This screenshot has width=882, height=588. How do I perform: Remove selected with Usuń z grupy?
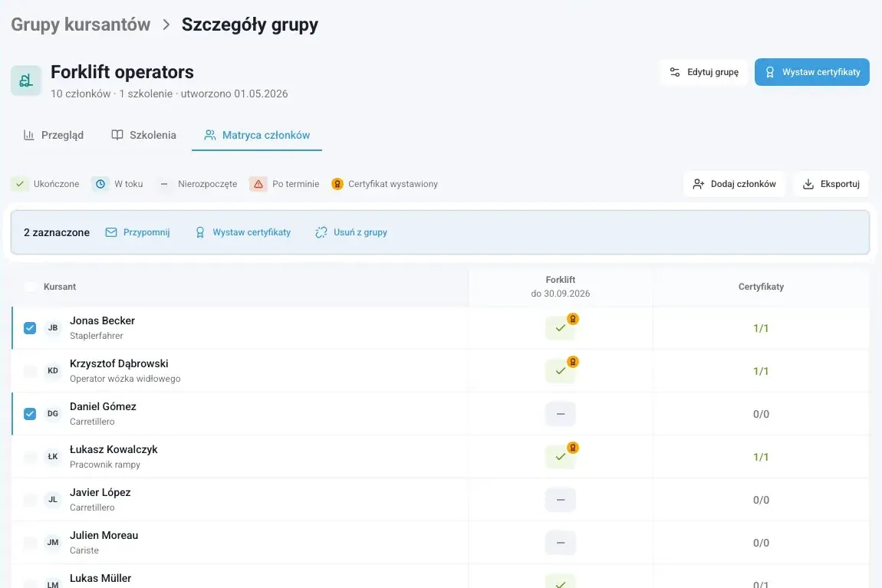coord(351,232)
